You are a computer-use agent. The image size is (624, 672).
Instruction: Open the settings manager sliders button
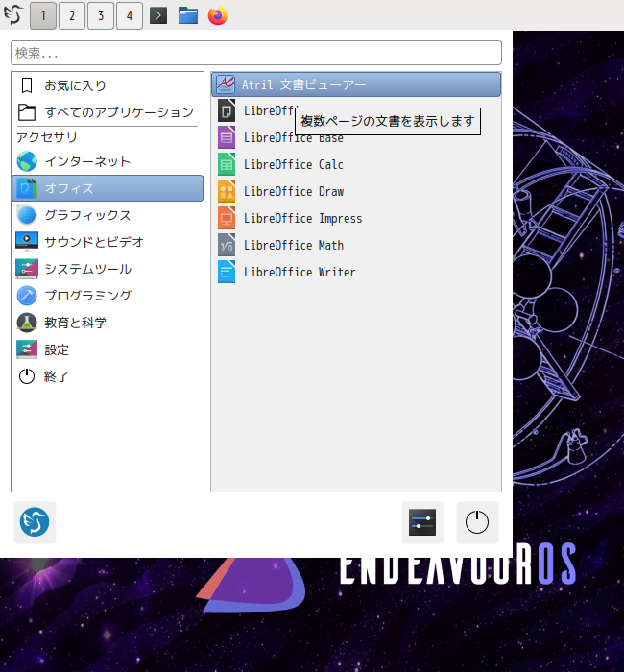coord(422,522)
